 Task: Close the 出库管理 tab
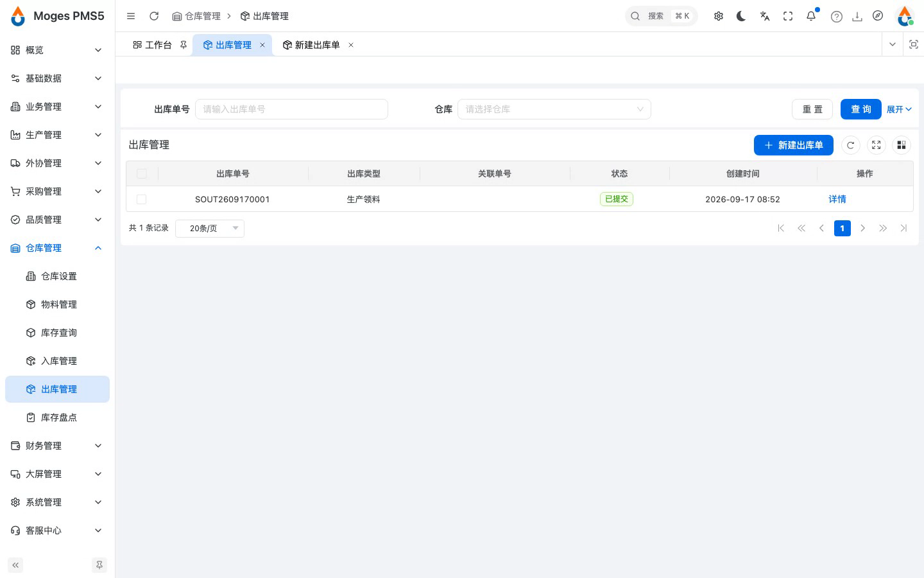(262, 45)
